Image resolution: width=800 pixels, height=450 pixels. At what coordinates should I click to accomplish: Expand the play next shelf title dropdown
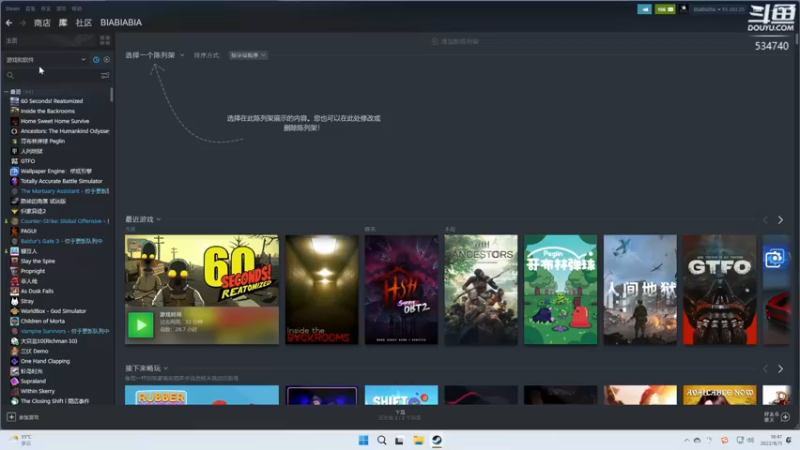click(146, 368)
